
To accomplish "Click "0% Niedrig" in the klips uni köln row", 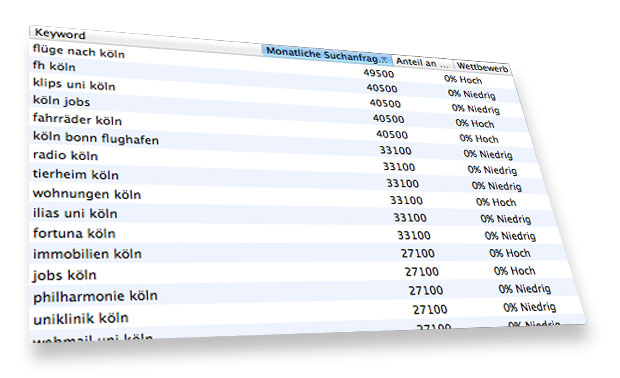I will point(476,108).
